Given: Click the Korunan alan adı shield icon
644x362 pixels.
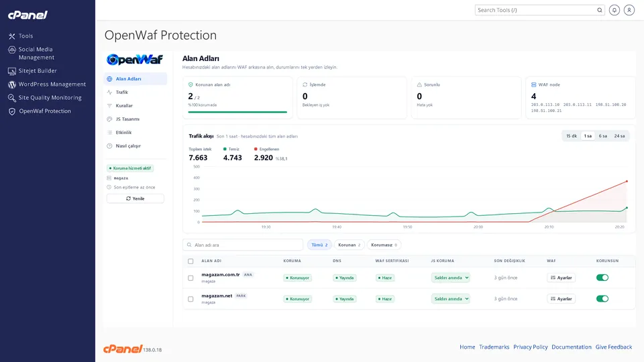Looking at the screenshot, I should (191, 84).
